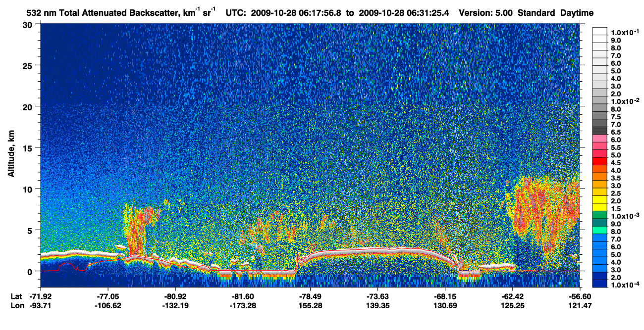The image size is (644, 330).
Task: Click the longitude value '121.47'
Action: point(580,305)
